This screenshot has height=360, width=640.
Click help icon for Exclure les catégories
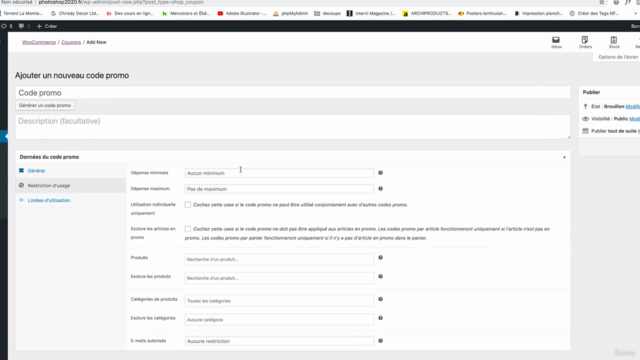coord(380,318)
